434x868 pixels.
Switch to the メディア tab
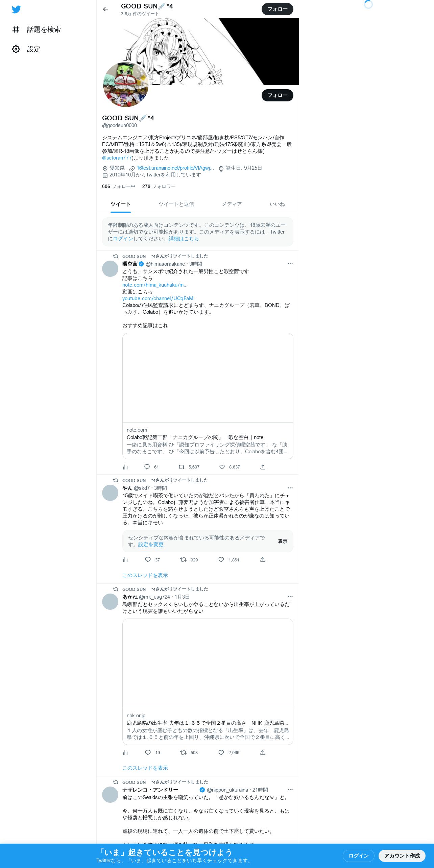232,204
